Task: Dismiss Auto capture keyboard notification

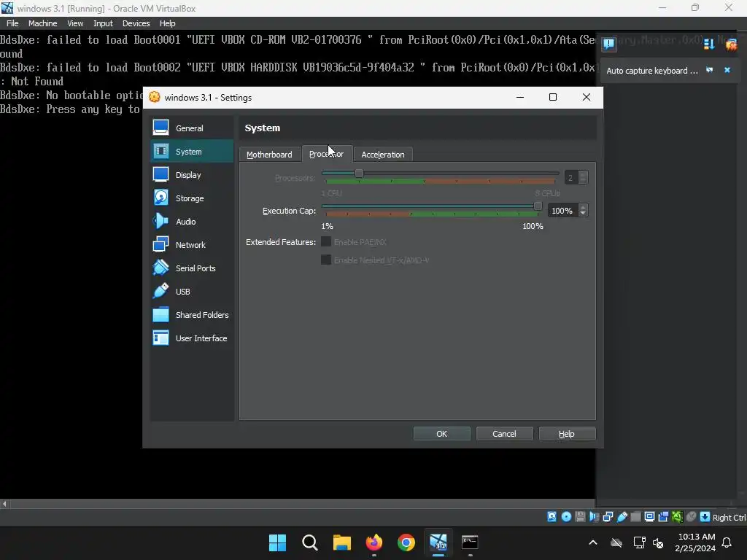Action: 727,70
